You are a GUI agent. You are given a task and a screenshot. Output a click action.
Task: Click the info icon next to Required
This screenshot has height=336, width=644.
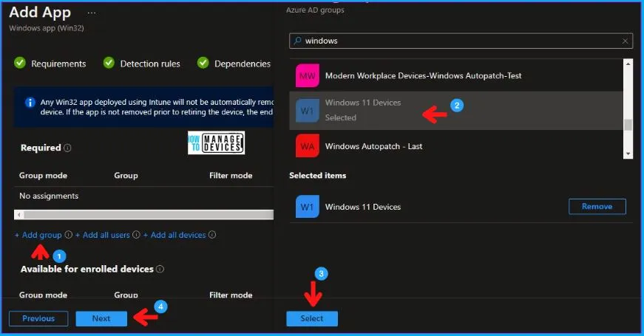click(x=67, y=148)
